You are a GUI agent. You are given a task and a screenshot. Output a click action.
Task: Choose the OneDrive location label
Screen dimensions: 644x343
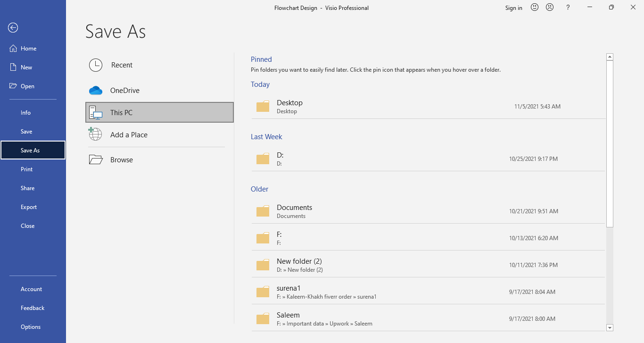coord(125,91)
